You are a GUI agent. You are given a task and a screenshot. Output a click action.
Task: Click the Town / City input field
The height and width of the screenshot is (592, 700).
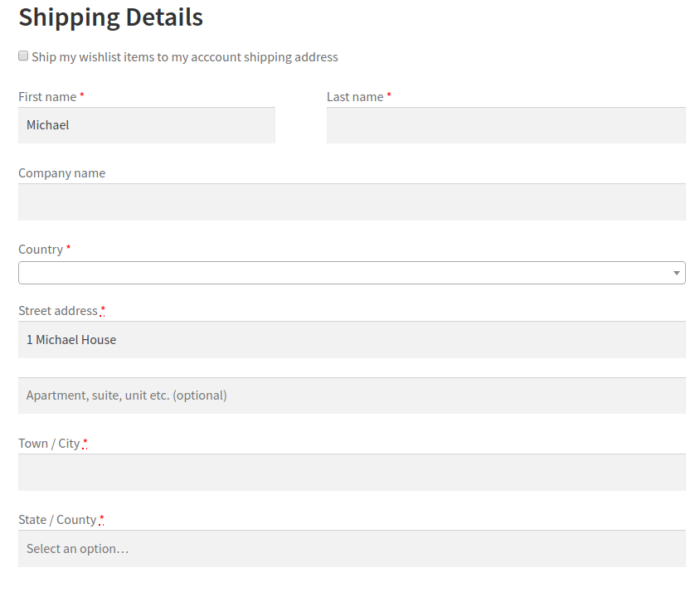pos(352,473)
